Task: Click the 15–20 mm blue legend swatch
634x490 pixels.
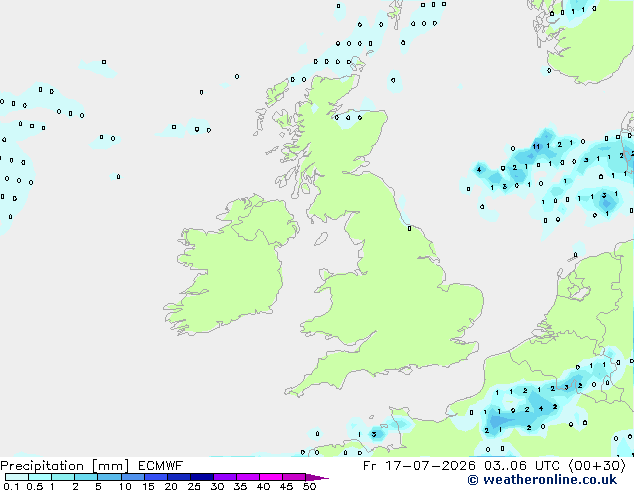Action: [156, 477]
